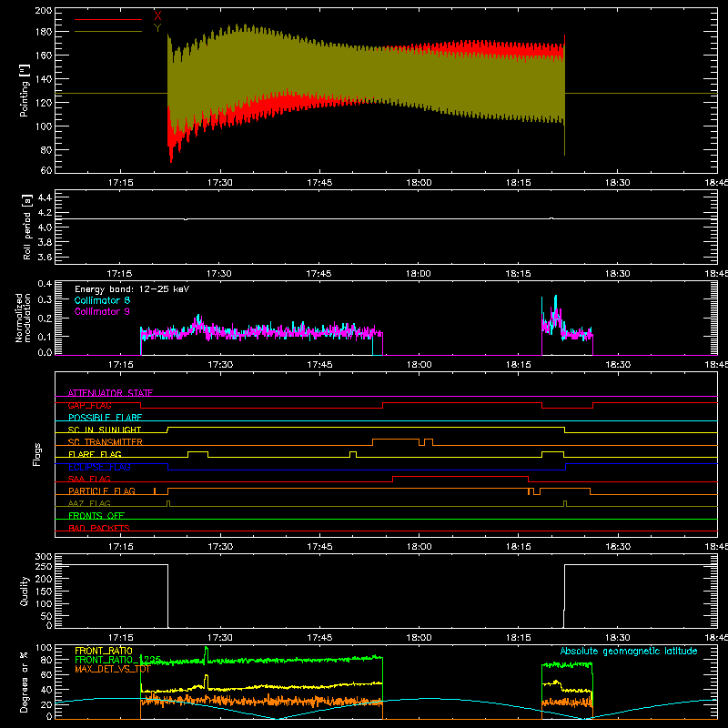Click the FLARE_FLAG label
728x728 pixels.
95,454
